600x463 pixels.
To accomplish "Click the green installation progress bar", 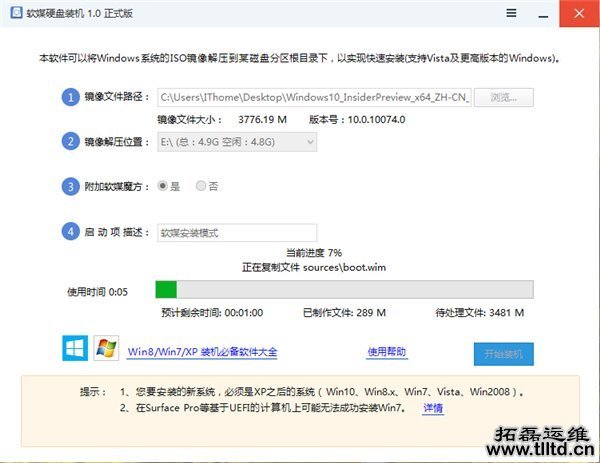I will (x=343, y=289).
